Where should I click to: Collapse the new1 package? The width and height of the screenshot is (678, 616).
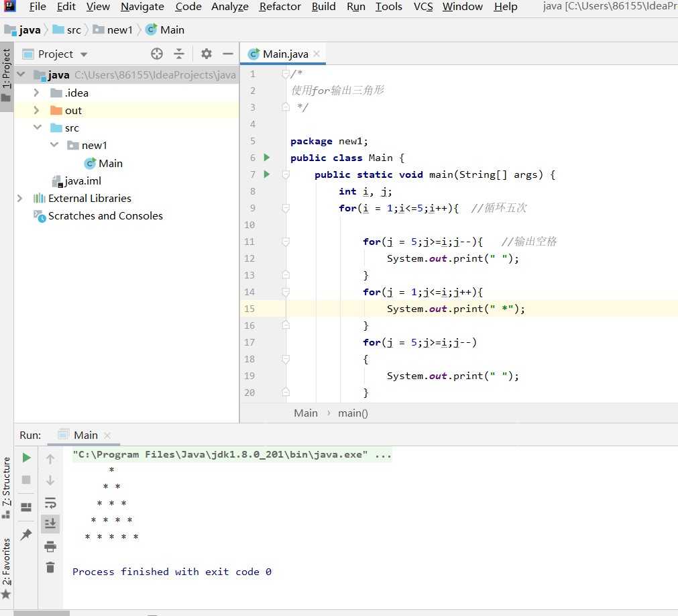[54, 144]
